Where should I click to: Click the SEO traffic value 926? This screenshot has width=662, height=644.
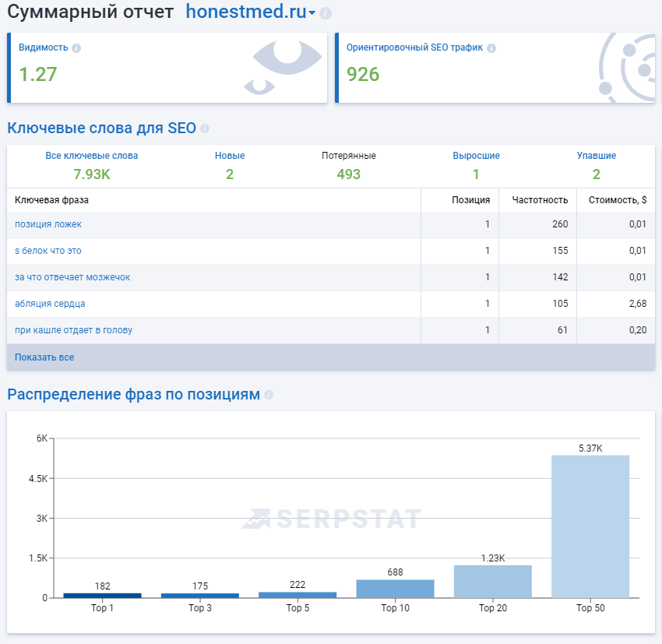coord(363,75)
